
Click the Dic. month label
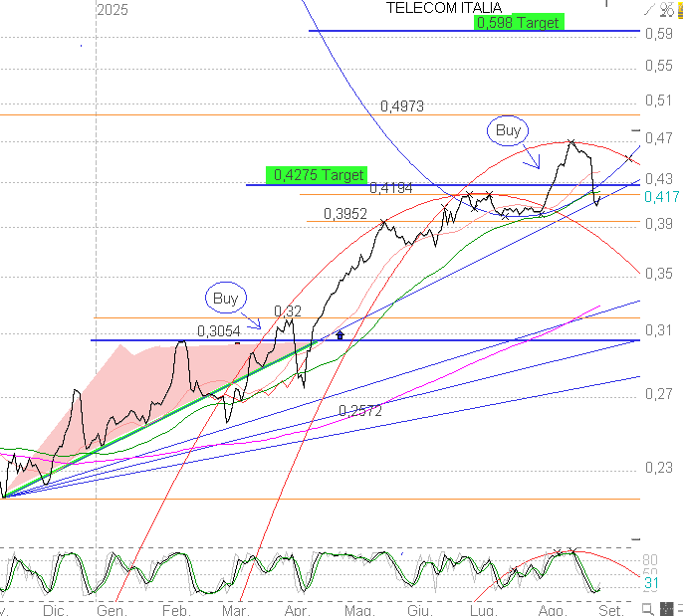coord(56,610)
